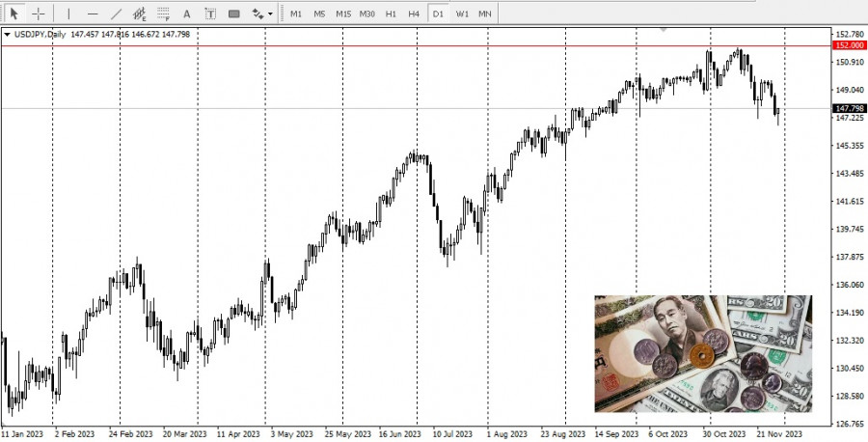Click the 137.875 price scale value

[849, 257]
